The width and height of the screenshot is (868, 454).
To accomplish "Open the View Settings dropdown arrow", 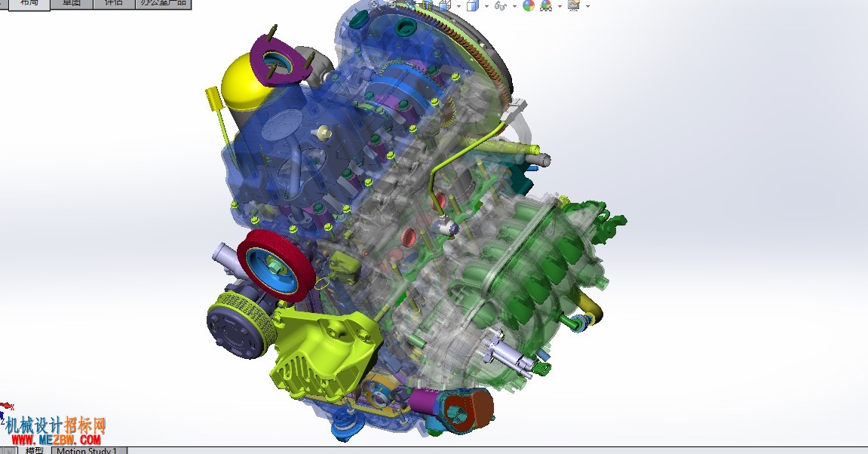I will point(587,7).
